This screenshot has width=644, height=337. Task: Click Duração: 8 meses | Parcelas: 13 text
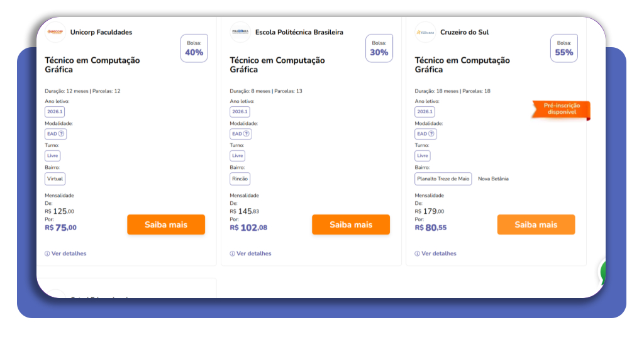tap(266, 91)
